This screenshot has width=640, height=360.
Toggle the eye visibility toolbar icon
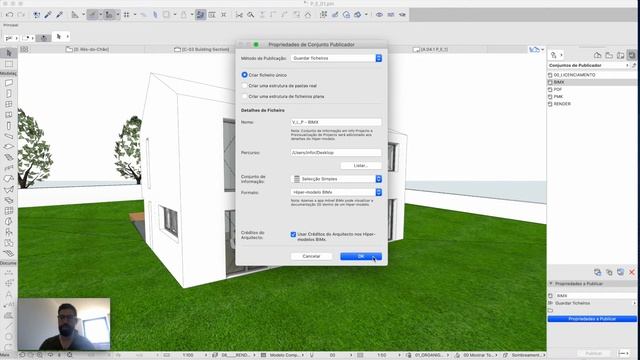click(379, 15)
